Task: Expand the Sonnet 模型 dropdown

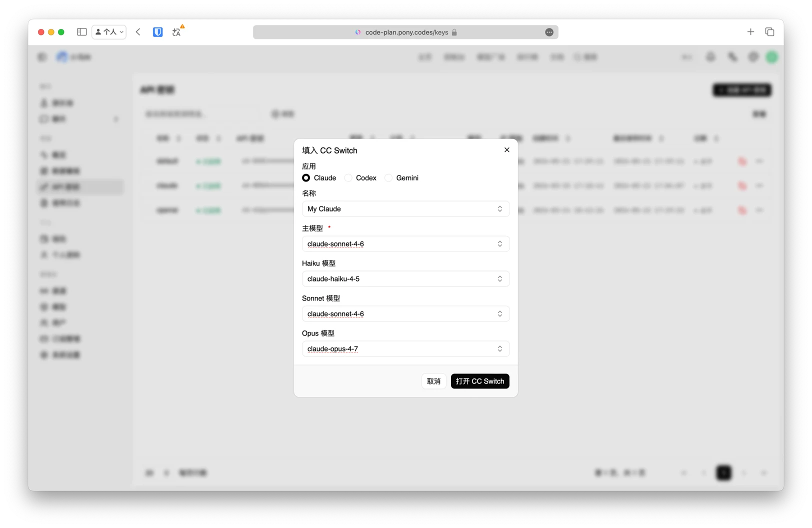Action: (405, 314)
